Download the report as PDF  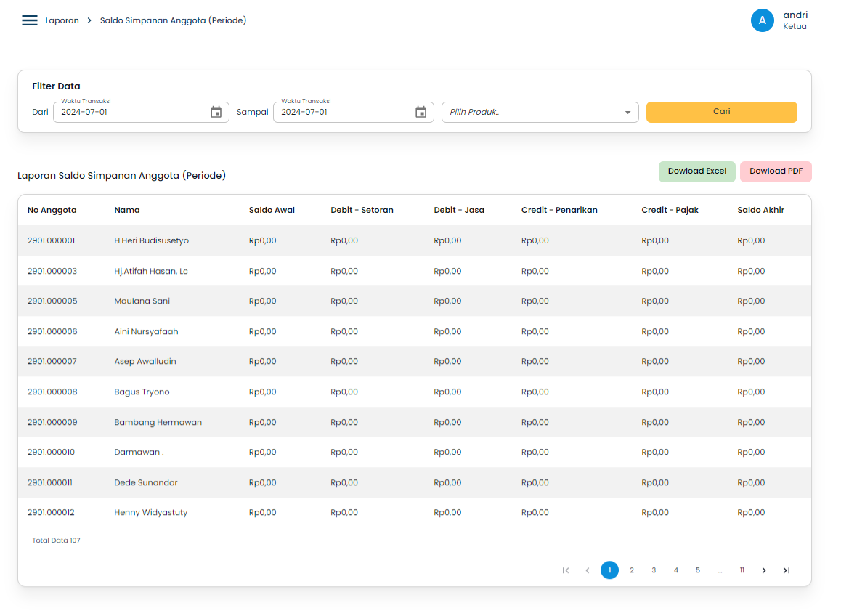776,171
